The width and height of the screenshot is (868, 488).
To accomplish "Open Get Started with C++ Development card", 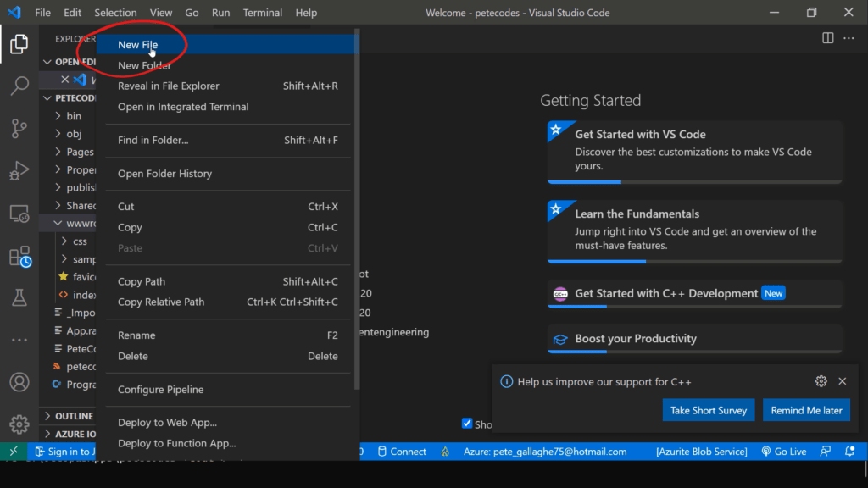I will pyautogui.click(x=695, y=294).
